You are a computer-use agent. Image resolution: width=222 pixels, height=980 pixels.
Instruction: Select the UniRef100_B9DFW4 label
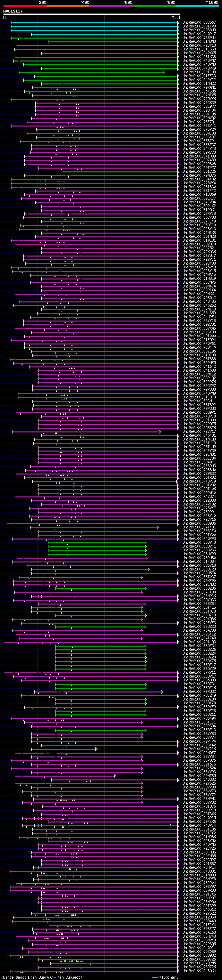click(x=199, y=111)
